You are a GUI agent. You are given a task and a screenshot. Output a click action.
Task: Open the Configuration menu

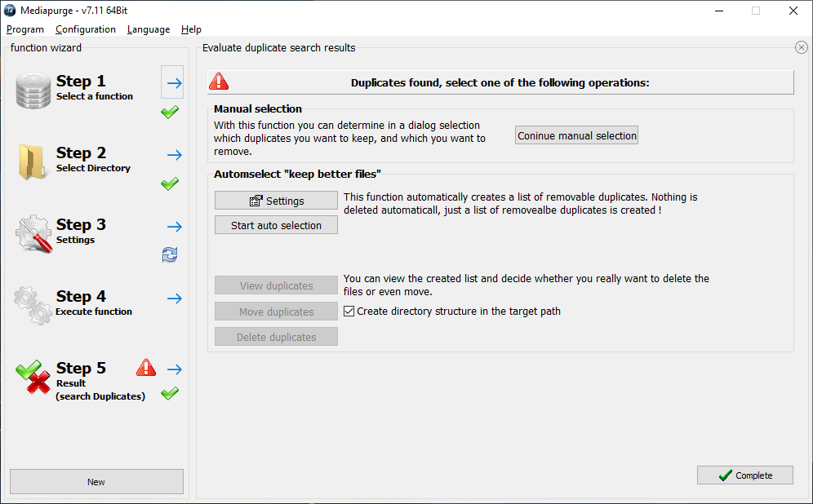pos(86,29)
